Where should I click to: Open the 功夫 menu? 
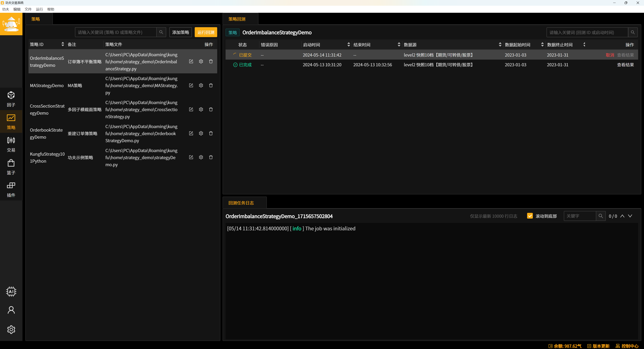[x=6, y=9]
